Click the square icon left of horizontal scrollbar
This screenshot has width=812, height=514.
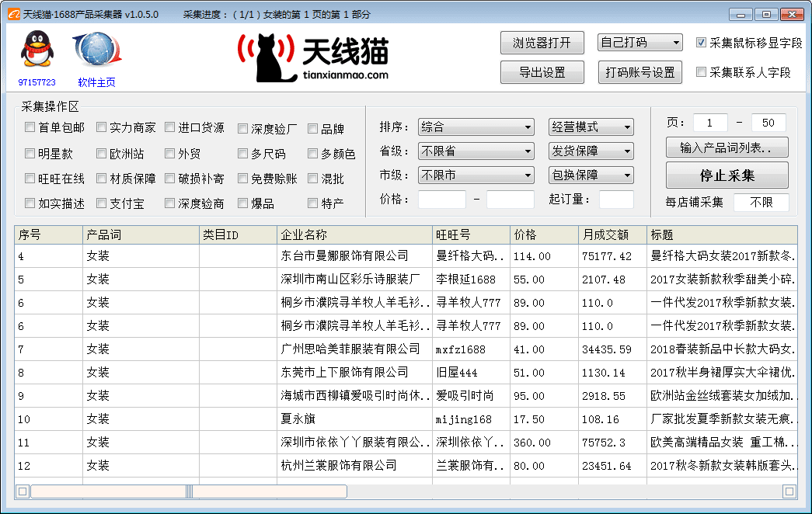click(x=23, y=491)
